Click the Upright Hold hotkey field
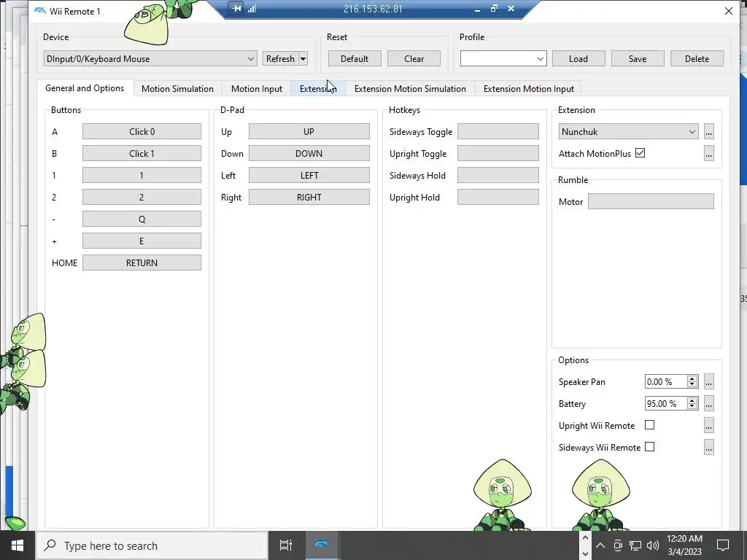The height and width of the screenshot is (560, 747). (x=498, y=198)
